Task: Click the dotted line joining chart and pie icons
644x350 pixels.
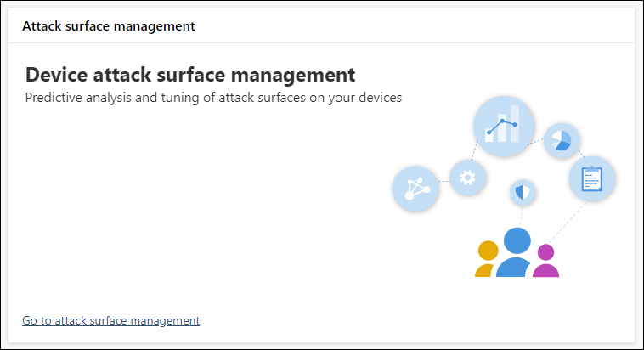Action: [537, 141]
